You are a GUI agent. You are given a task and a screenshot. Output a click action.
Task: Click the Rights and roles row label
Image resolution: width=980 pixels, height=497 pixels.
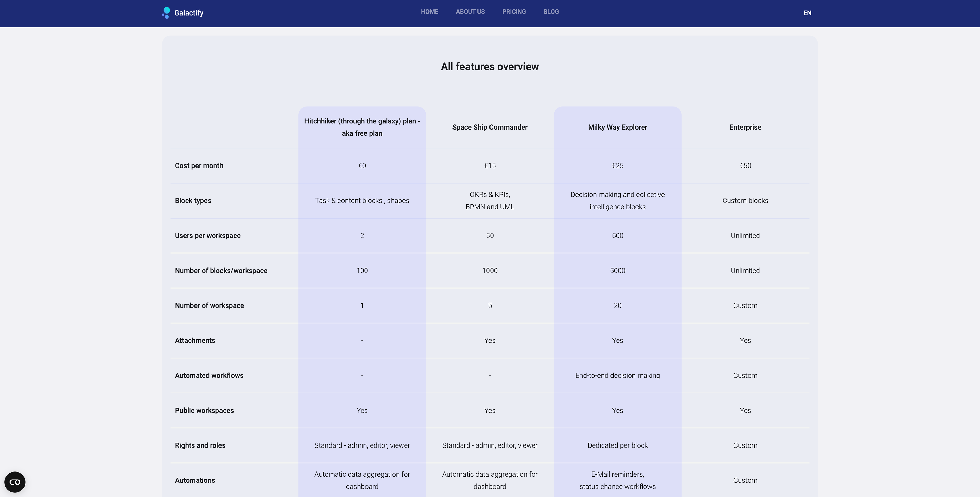pyautogui.click(x=200, y=446)
